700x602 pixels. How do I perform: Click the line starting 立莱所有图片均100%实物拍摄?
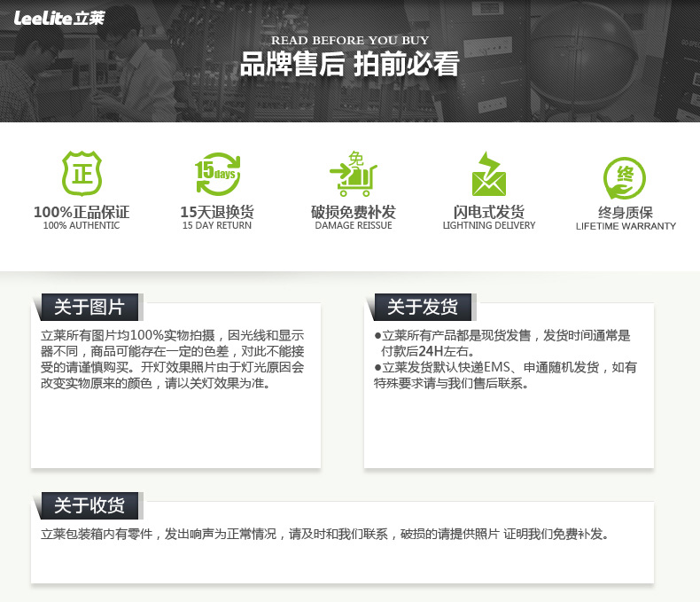point(172,335)
